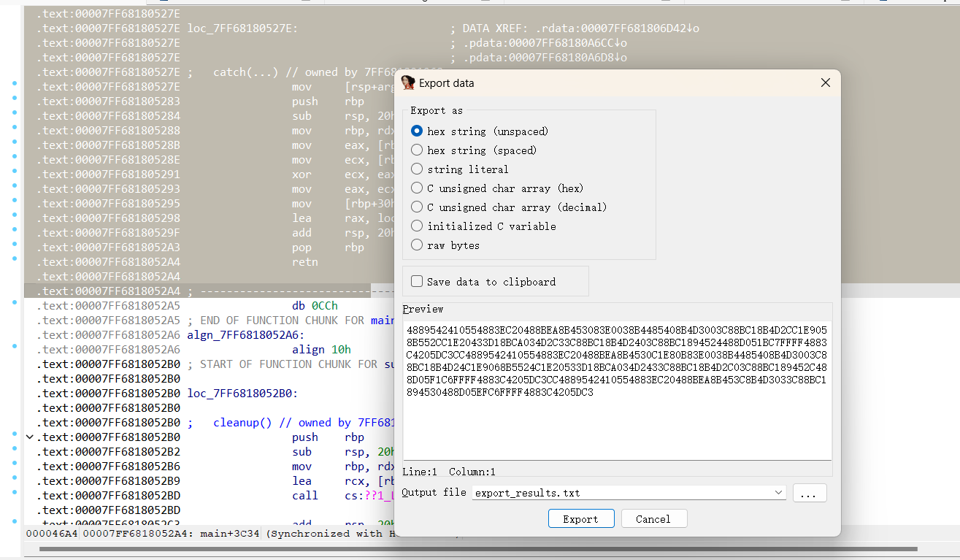Screen dimensions: 960x560
Task: Click the sub rsp, 20h instruction at 5284
Action: pyautogui.click(x=343, y=116)
